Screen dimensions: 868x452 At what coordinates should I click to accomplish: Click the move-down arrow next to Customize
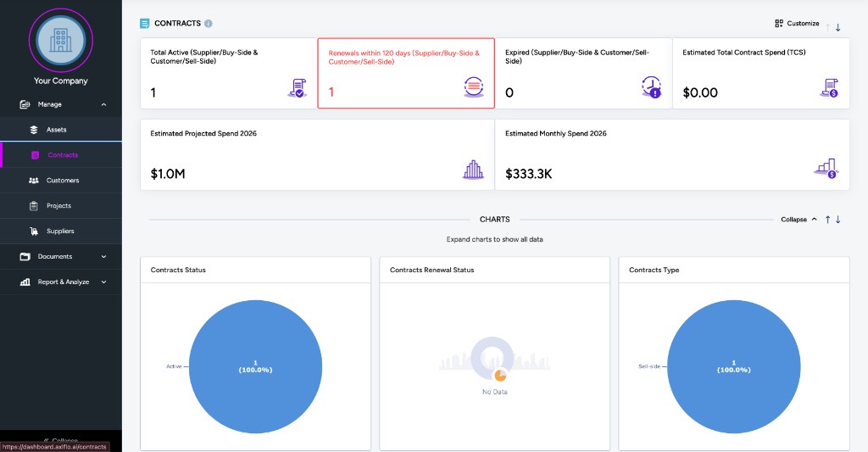pos(838,27)
